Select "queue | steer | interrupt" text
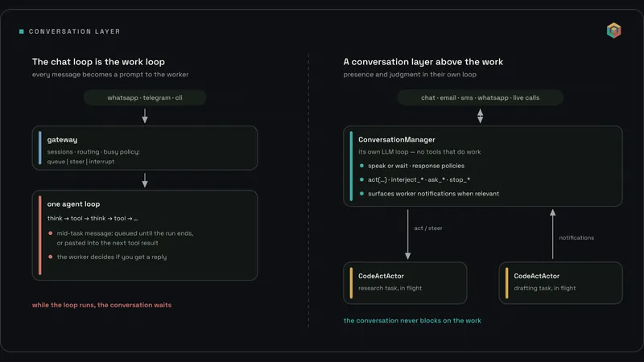The image size is (644, 362). [x=80, y=162]
